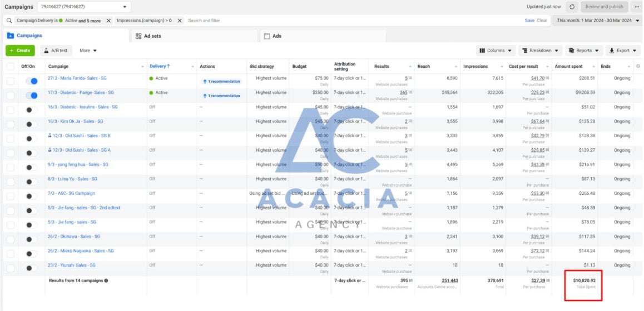Click the green Create button
This screenshot has width=644, height=311.
click(20, 51)
